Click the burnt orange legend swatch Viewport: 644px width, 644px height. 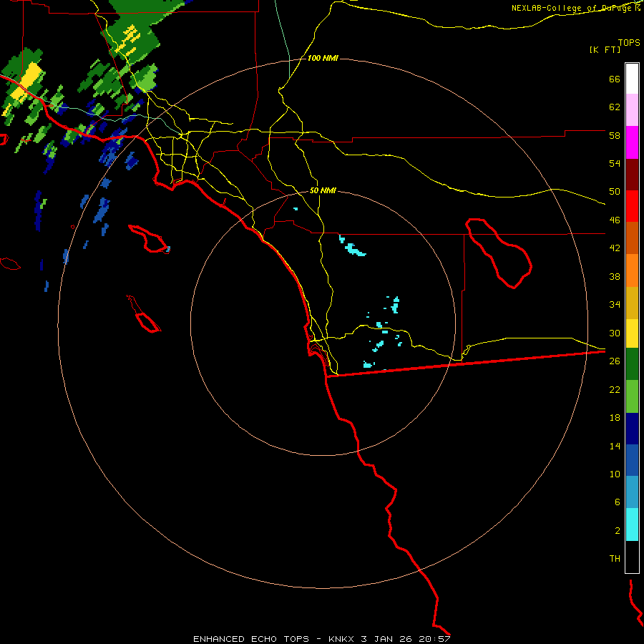632,238
